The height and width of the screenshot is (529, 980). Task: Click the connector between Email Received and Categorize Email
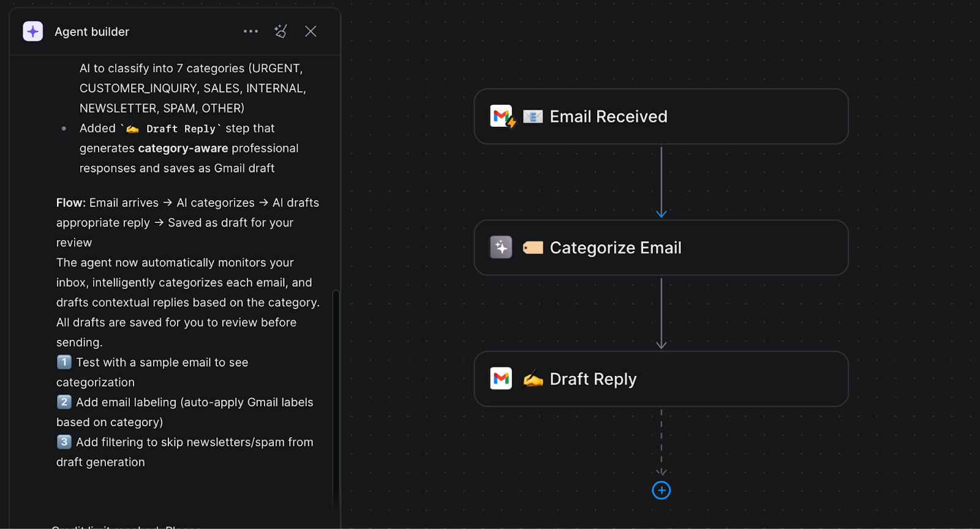click(x=661, y=181)
